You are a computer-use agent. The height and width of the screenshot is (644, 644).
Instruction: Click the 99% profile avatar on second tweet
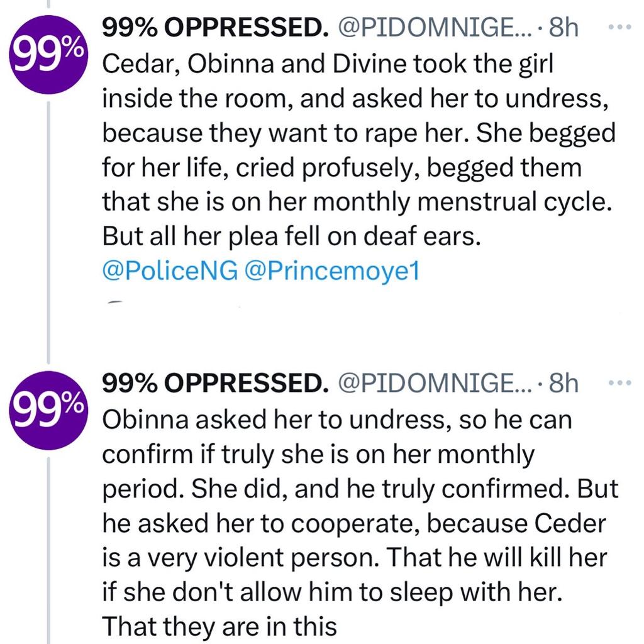[x=47, y=409]
